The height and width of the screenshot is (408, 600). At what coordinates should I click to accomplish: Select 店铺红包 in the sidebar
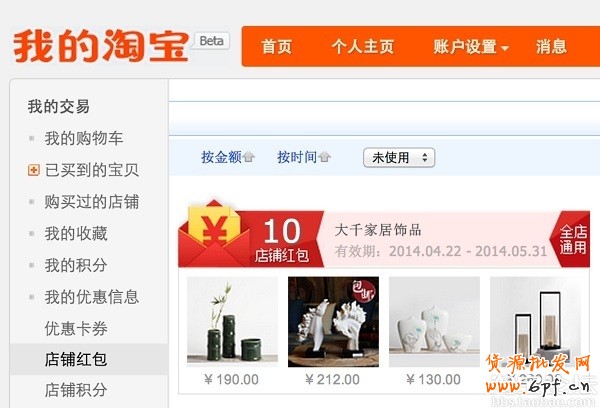76,359
